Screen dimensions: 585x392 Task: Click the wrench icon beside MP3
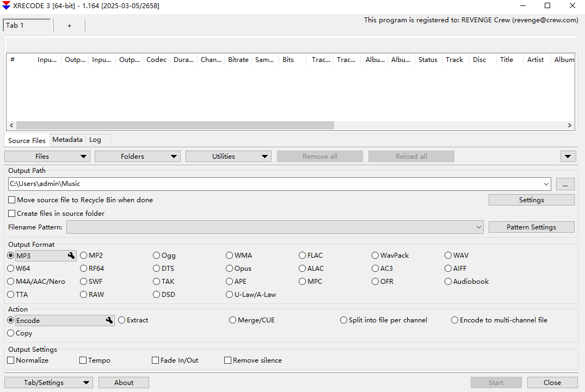[71, 256]
